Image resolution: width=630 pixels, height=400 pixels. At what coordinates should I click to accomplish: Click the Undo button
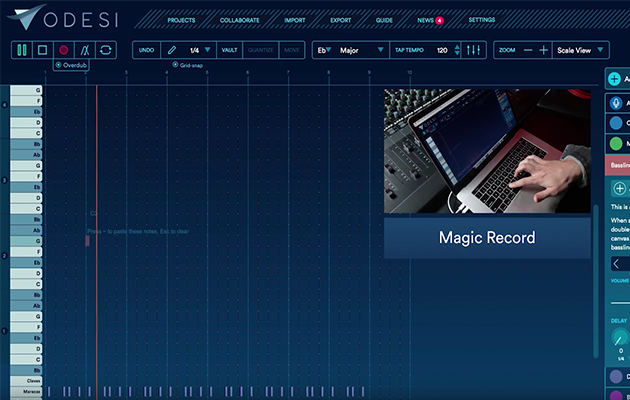[x=147, y=49]
